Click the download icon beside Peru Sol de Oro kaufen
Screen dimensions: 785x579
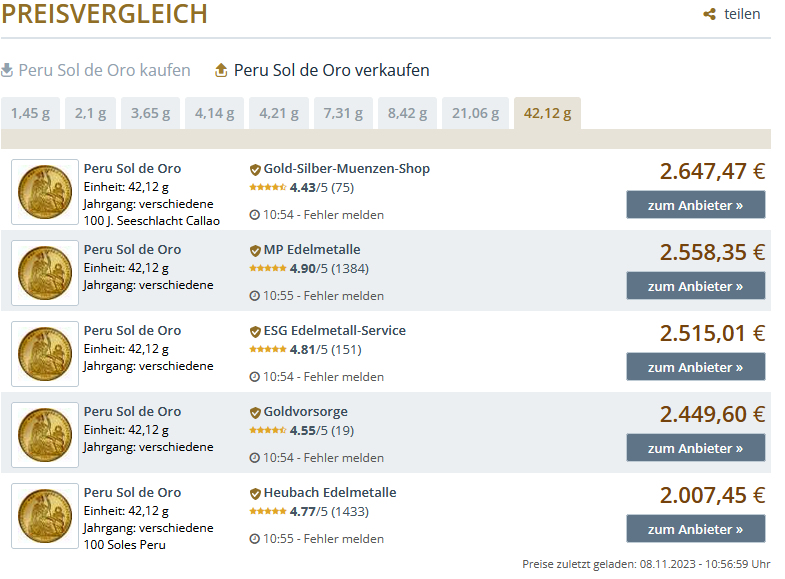pos(7,70)
